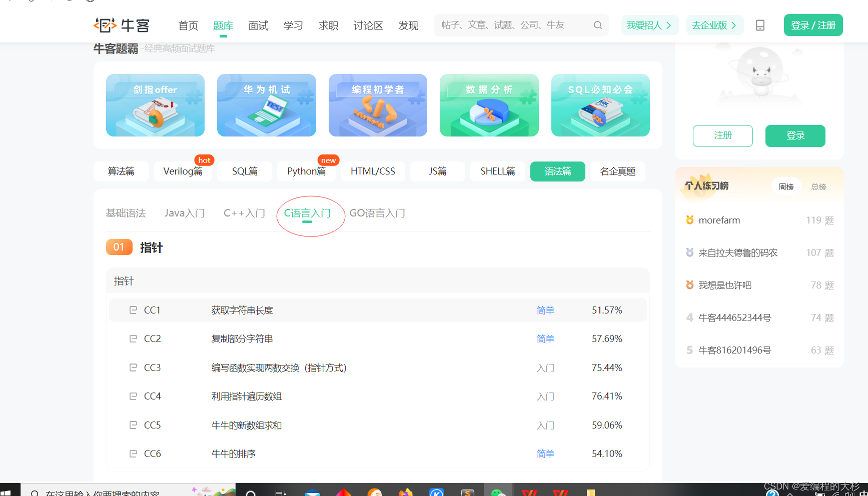Open problem 获取字符串长度
Screen dimensions: 868x496
click(x=242, y=310)
